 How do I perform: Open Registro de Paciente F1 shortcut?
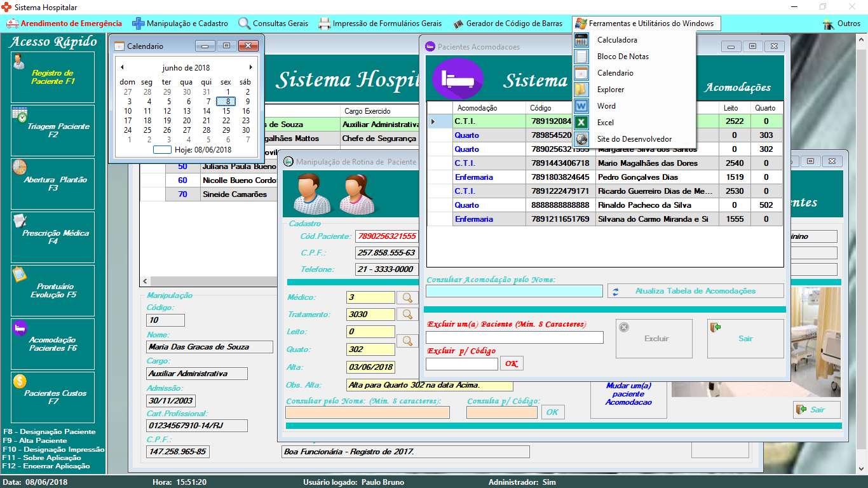click(53, 77)
